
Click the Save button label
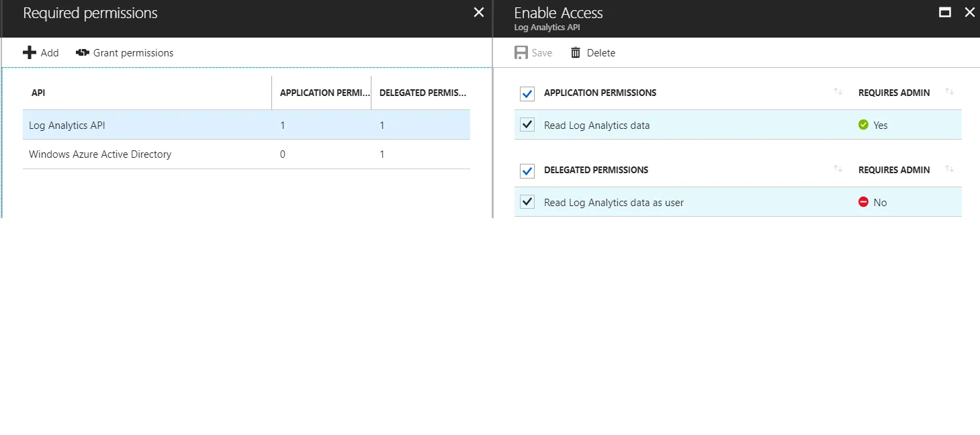542,53
